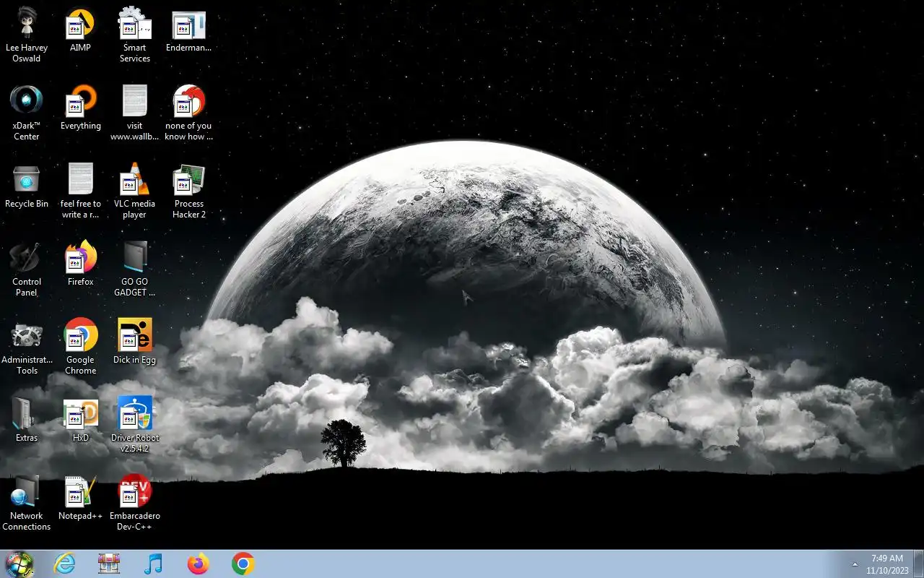The width and height of the screenshot is (924, 578).
Task: Click the xDark Center desktop icon
Action: 27,113
